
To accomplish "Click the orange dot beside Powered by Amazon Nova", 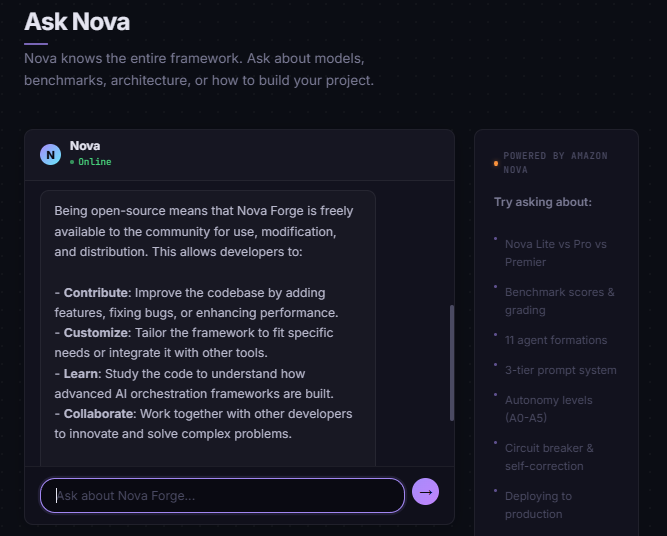I will [496, 163].
